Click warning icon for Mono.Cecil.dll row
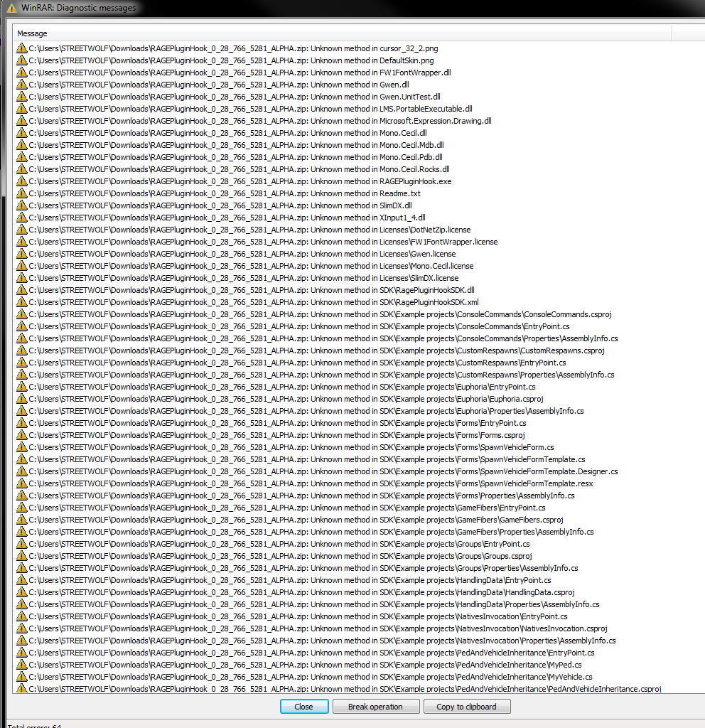The width and height of the screenshot is (705, 728). (x=21, y=133)
